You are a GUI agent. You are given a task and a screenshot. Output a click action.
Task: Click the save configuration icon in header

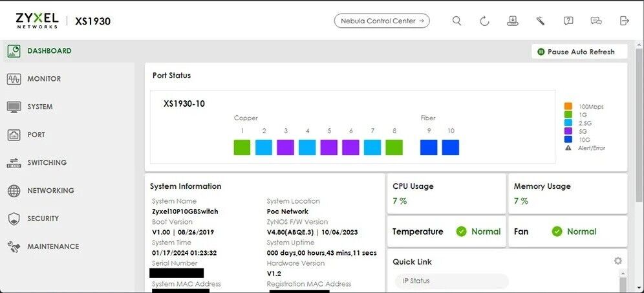tap(513, 21)
